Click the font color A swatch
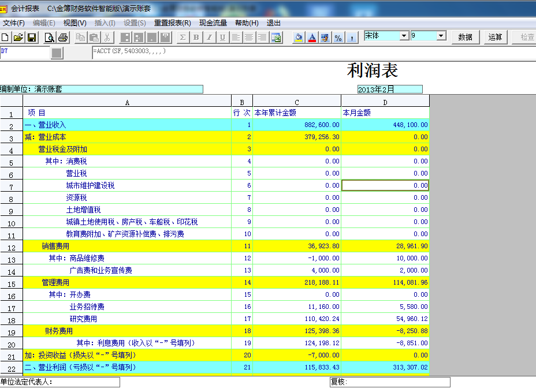The image size is (536, 392). [x=312, y=38]
